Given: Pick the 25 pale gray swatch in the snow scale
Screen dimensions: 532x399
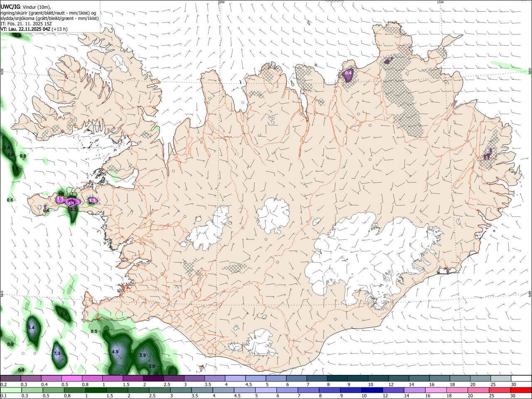Looking at the screenshot, I should pos(501,379).
